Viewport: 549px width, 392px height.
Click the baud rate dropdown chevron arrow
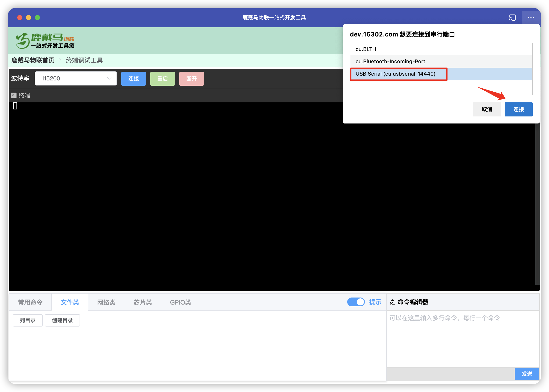(x=109, y=78)
